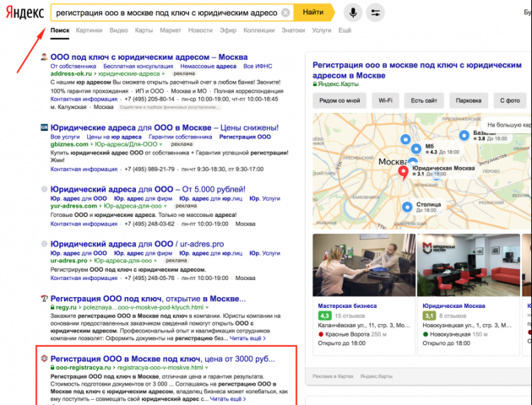Open the Эфир tab
The image size is (532, 405).
[x=228, y=30]
